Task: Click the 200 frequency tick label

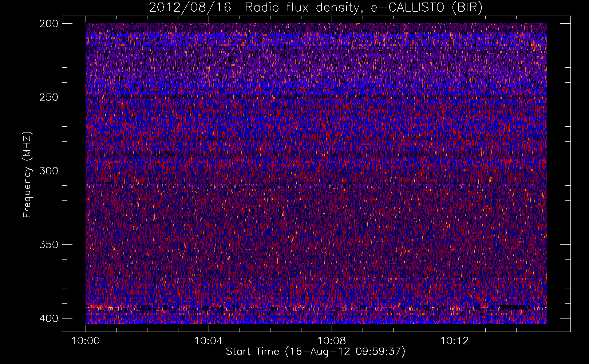Action: [x=48, y=24]
